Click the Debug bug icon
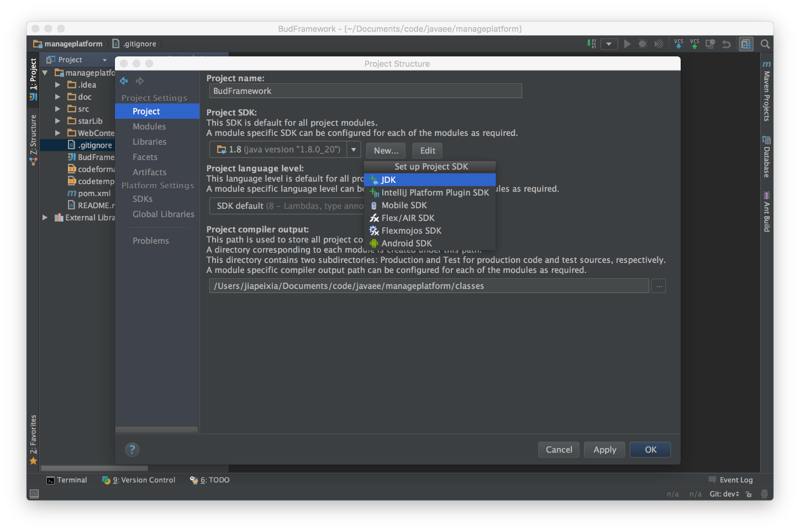The image size is (800, 532). pyautogui.click(x=643, y=44)
